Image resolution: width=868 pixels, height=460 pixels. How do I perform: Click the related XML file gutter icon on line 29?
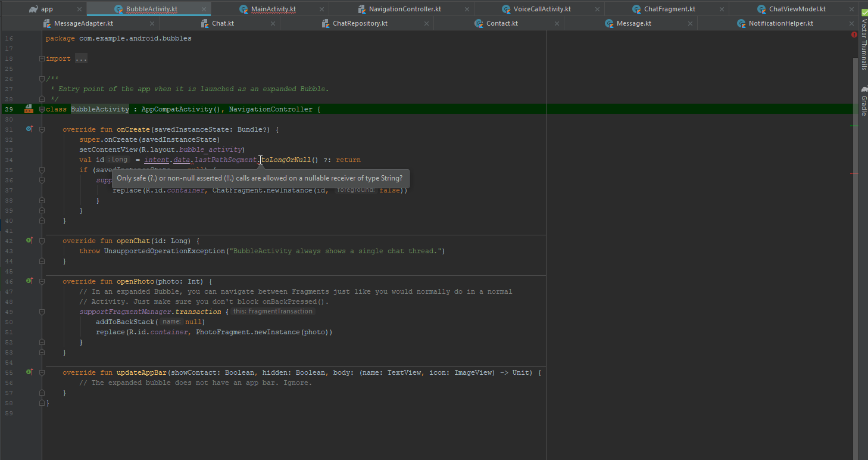click(28, 109)
